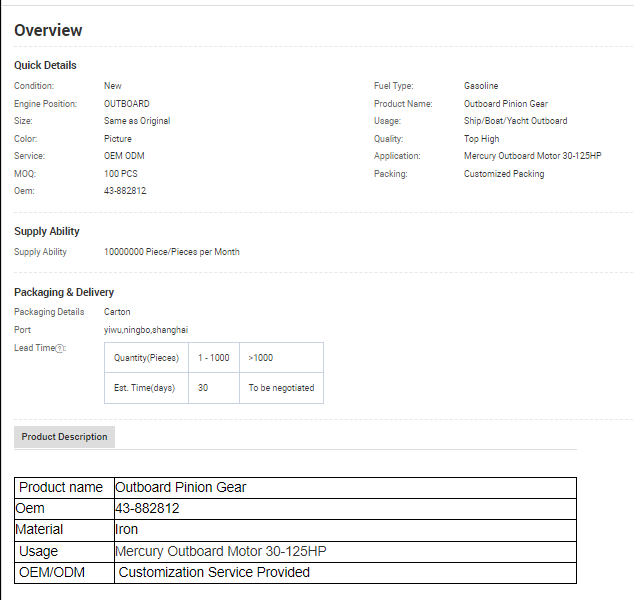Viewport: 634px width, 600px height.
Task: Select the Customized Packing value
Action: point(504,174)
